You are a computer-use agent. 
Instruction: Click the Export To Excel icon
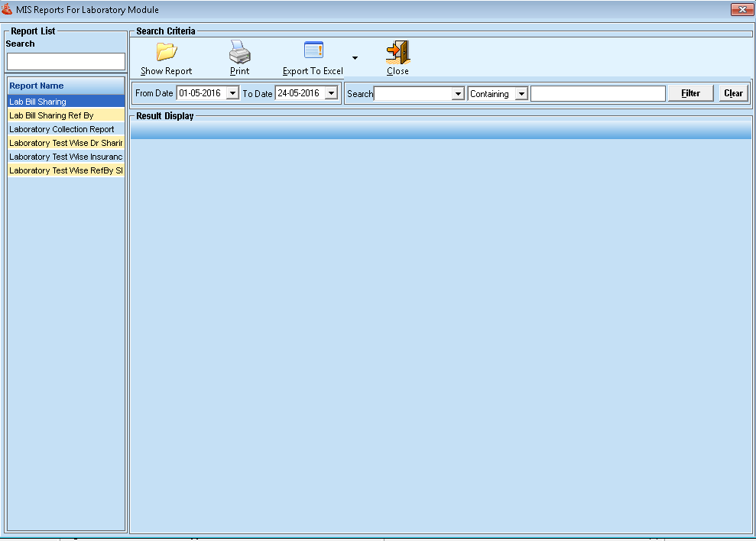(x=313, y=50)
